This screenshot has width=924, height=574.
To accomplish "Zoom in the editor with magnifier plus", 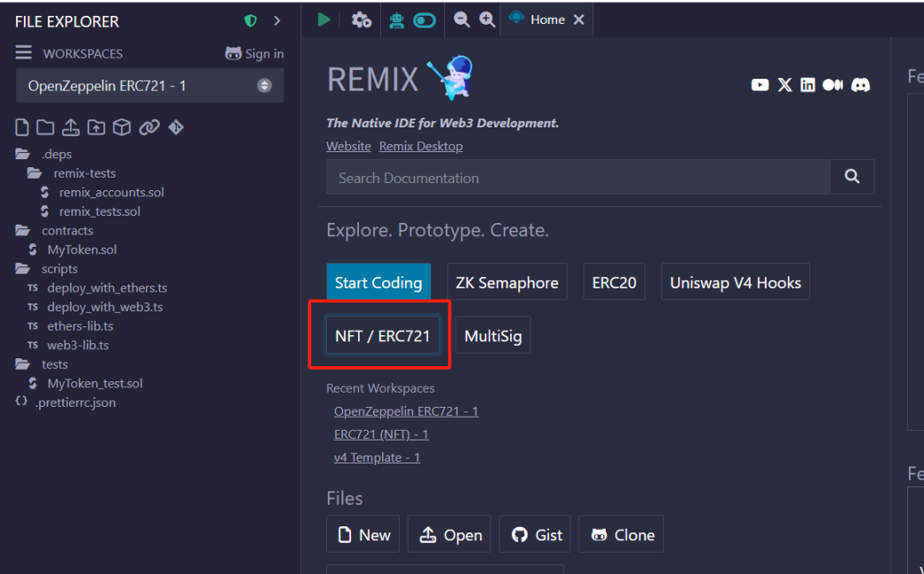I will click(x=487, y=19).
